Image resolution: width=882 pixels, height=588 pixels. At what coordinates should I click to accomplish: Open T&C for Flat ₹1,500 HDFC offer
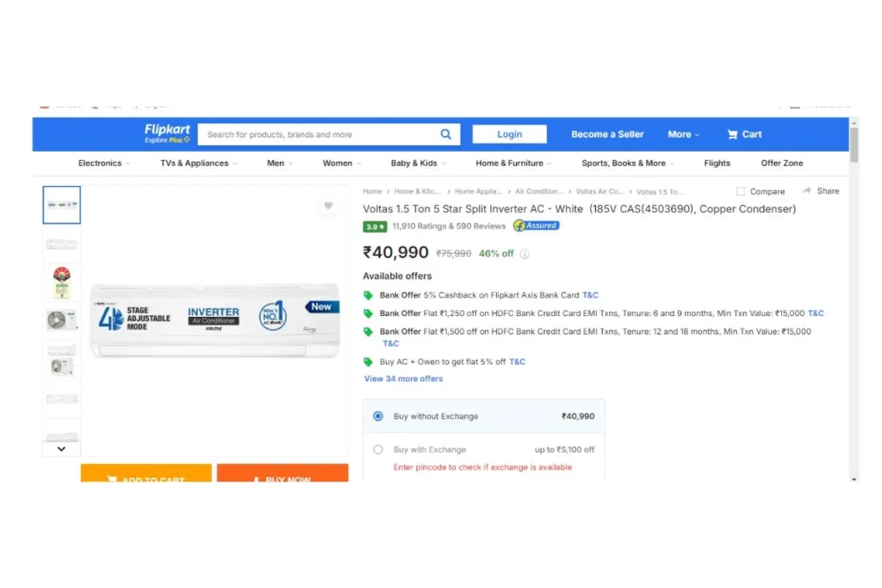click(x=391, y=344)
